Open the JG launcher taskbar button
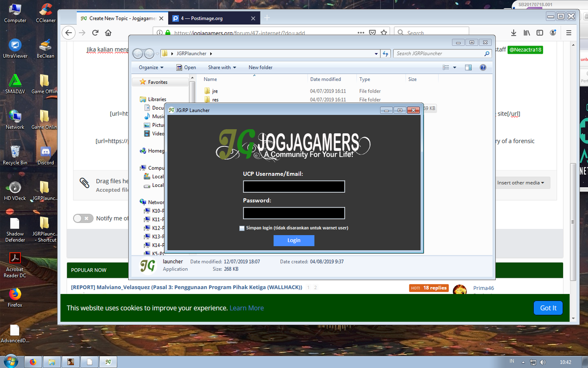This screenshot has height=368, width=588. [108, 362]
